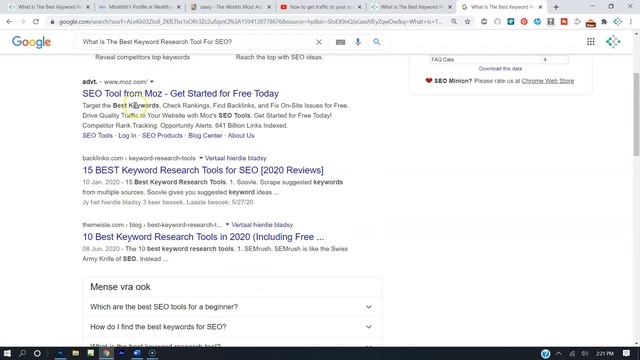Click 'Vertaal hierdie bladsy' beside themeisle result

click(262, 225)
